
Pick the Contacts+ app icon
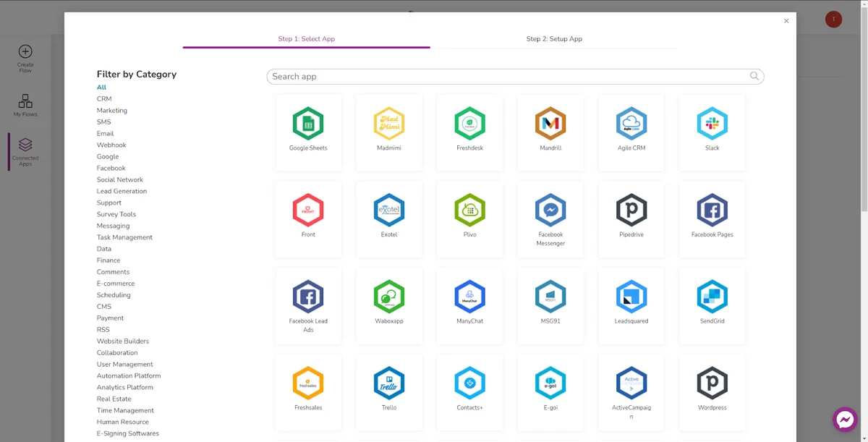pyautogui.click(x=469, y=383)
